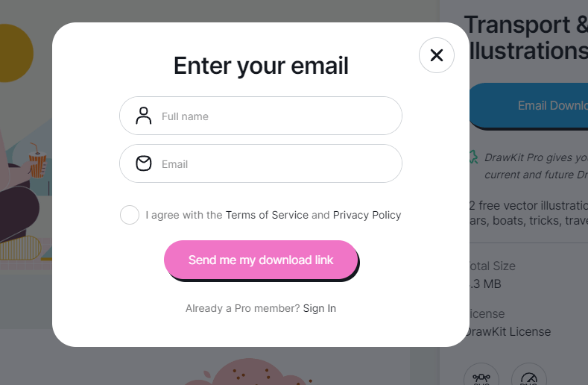The image size is (588, 385).
Task: Close the email popup with the X button
Action: click(x=437, y=55)
